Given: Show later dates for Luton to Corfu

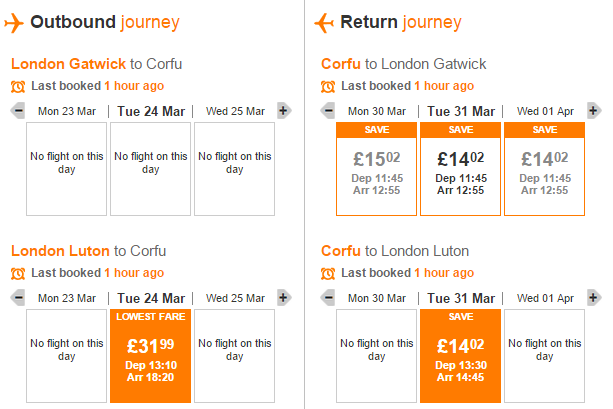Looking at the screenshot, I should (x=284, y=298).
